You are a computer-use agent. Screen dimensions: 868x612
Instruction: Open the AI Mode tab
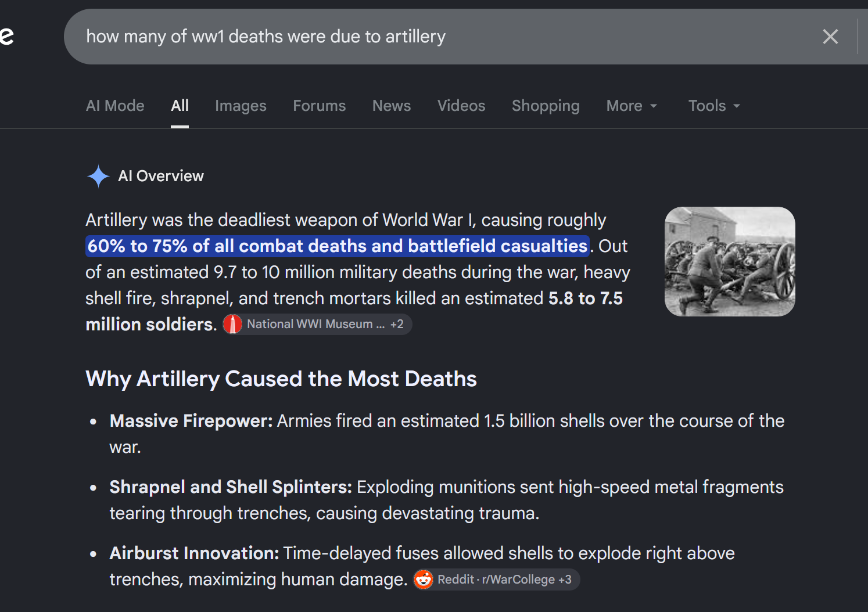pyautogui.click(x=115, y=106)
